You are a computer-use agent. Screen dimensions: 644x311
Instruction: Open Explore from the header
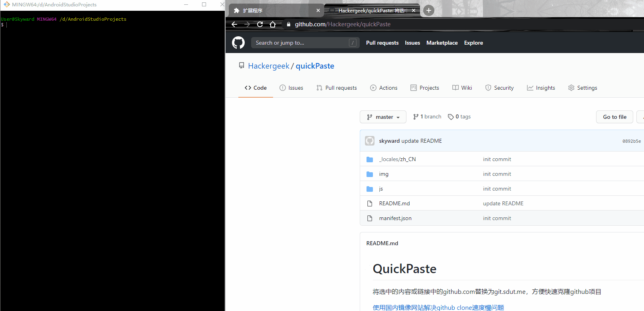point(474,43)
